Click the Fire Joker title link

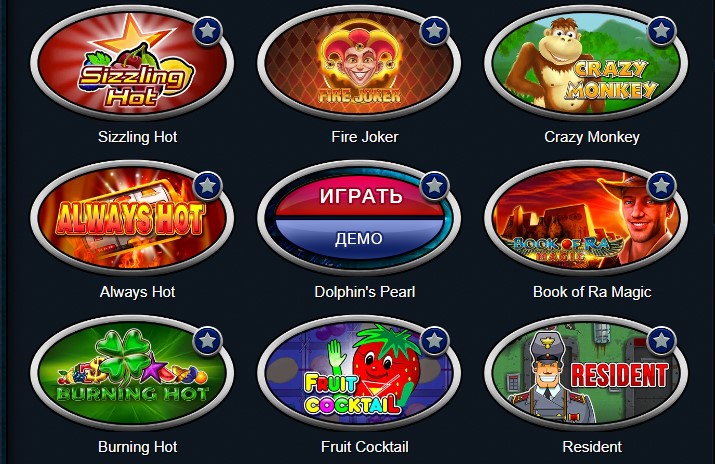[364, 137]
